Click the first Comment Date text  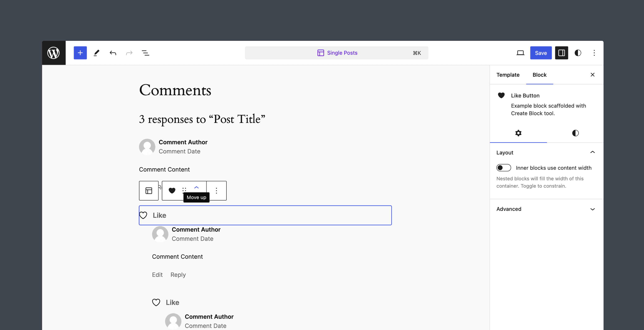(180, 151)
